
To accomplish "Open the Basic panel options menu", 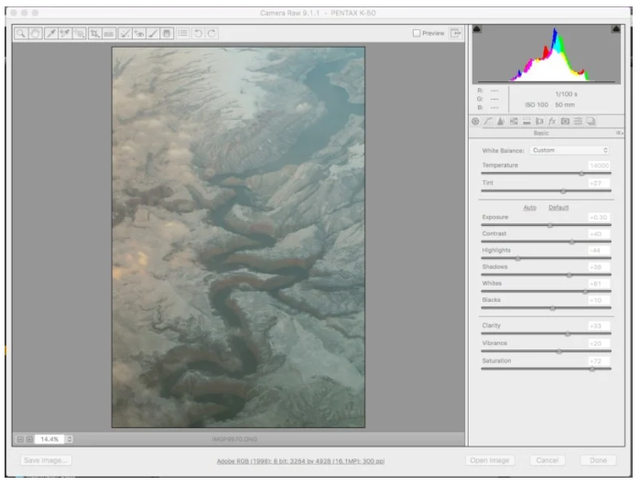I will (x=619, y=133).
